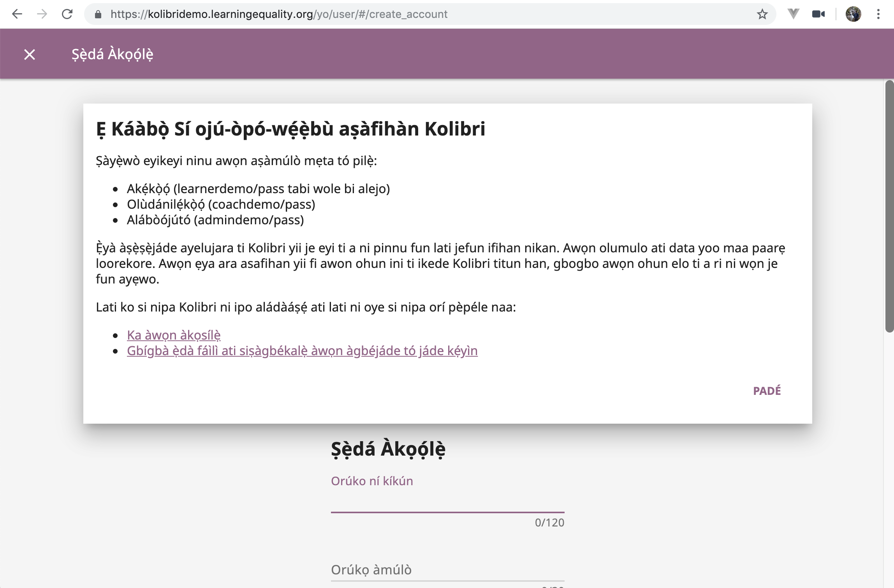
Task: Click the browser back arrow
Action: point(17,14)
